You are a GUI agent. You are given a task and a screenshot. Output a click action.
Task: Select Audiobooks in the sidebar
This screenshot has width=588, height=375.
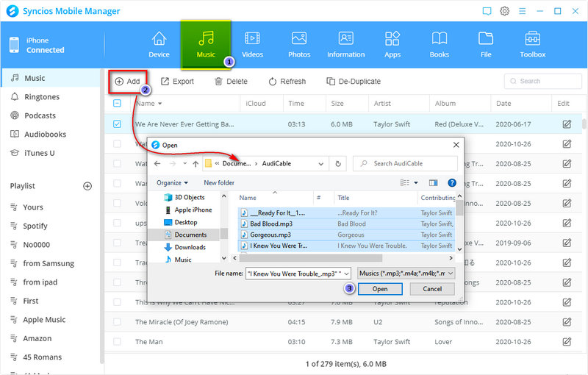tap(51, 135)
